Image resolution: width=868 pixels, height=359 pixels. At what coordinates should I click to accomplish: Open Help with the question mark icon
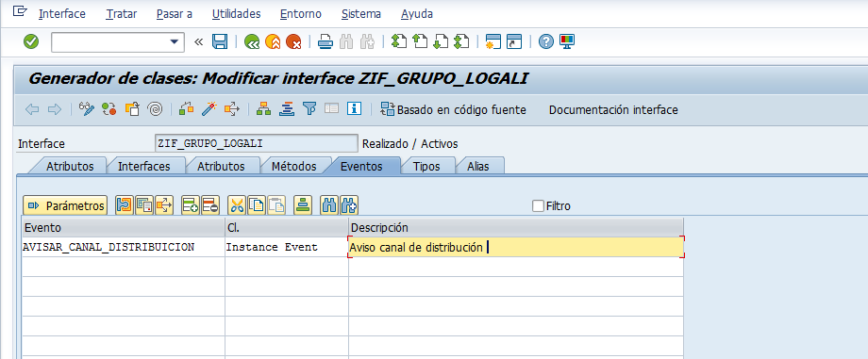pyautogui.click(x=546, y=41)
